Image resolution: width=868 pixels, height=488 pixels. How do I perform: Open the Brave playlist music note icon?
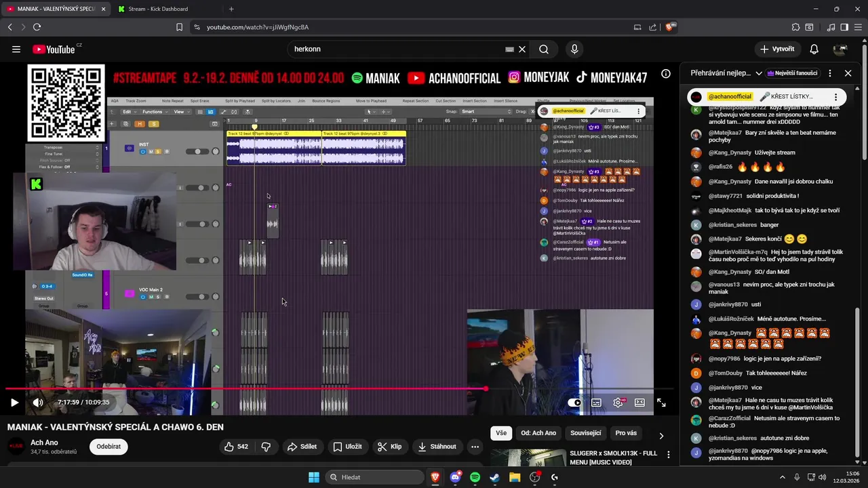(831, 27)
